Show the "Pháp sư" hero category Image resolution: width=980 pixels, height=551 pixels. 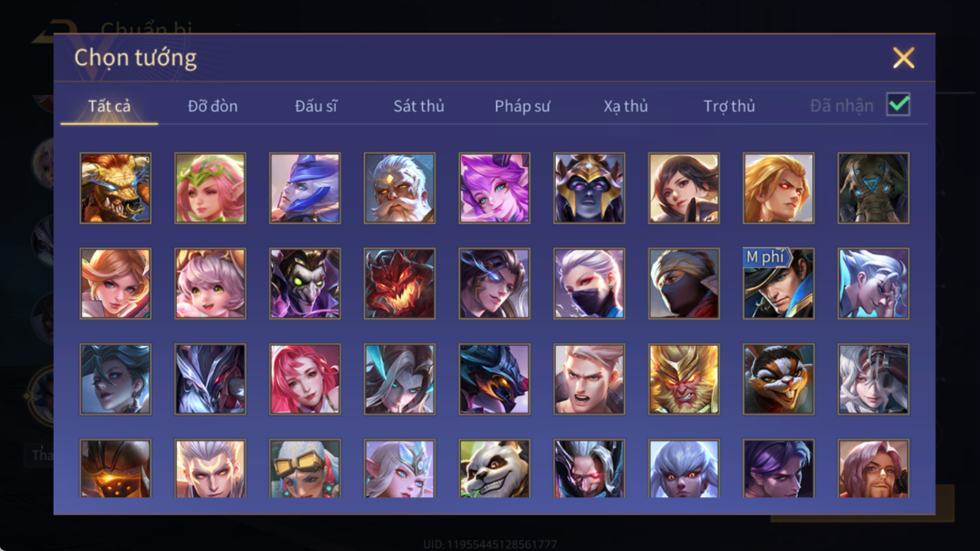[522, 106]
